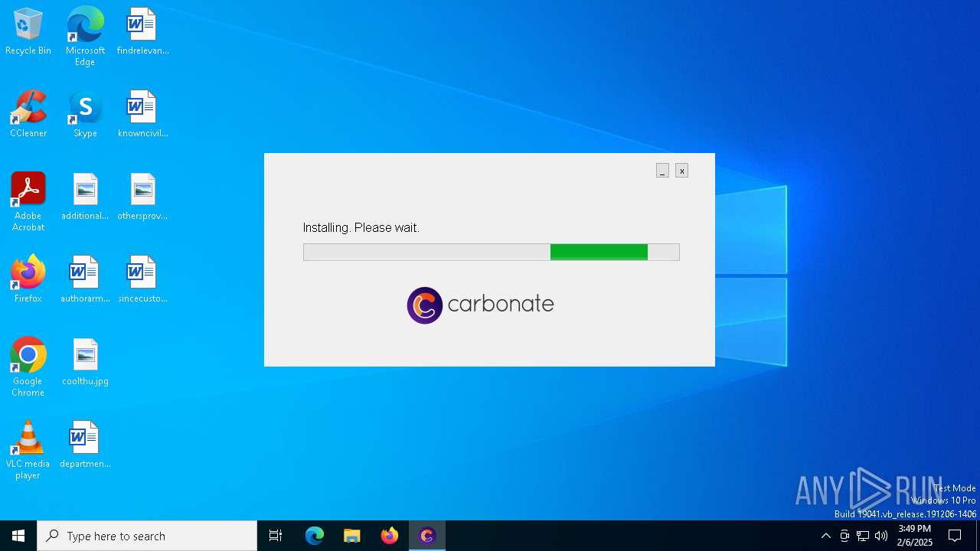Open Microsoft Edge from the taskbar
980x551 pixels.
[315, 536]
